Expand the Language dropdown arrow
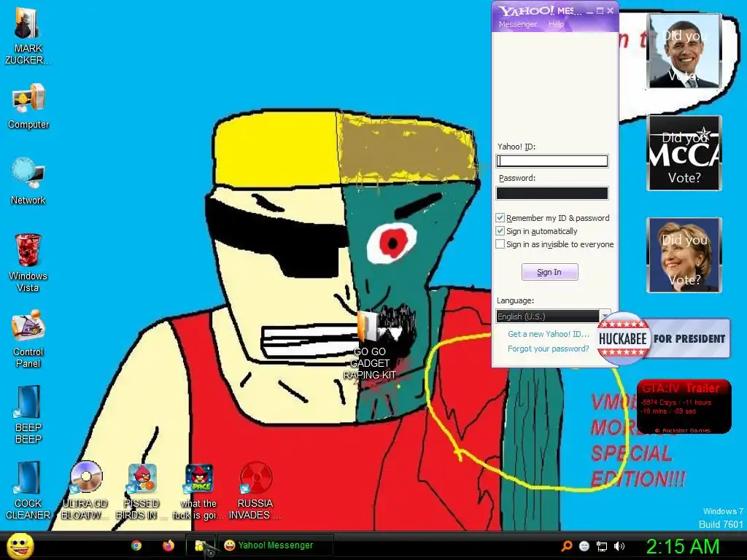747x560 pixels. click(x=605, y=316)
